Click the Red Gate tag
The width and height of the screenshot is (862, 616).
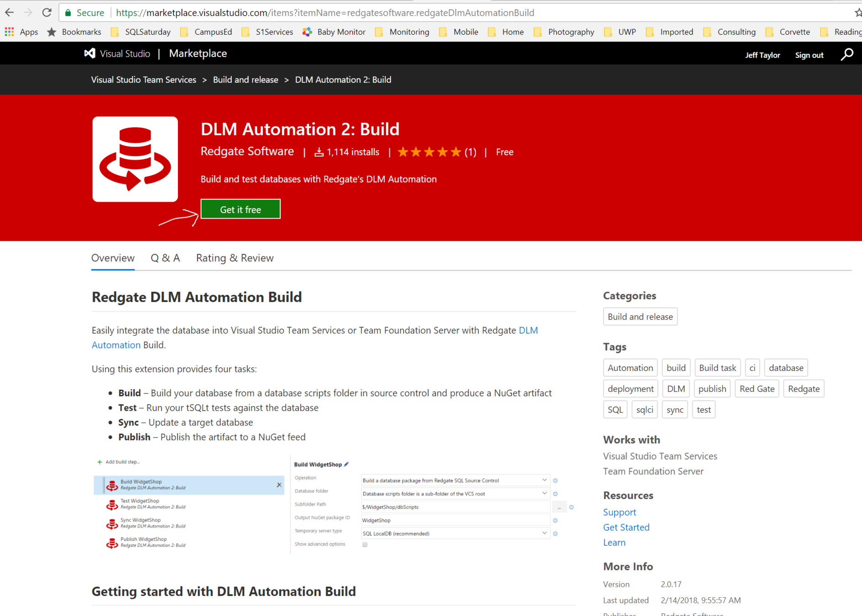point(757,389)
